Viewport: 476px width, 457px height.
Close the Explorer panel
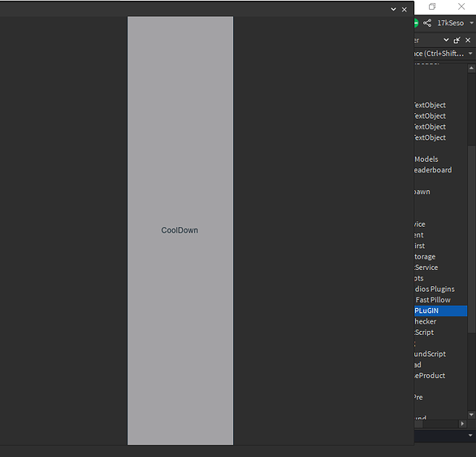point(468,40)
